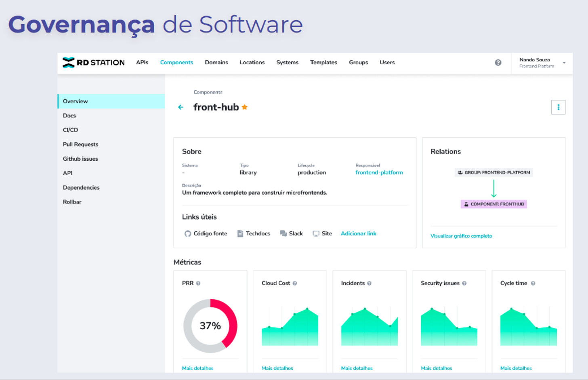Select Dependencies in the sidebar
This screenshot has height=380, width=588.
pyautogui.click(x=81, y=187)
